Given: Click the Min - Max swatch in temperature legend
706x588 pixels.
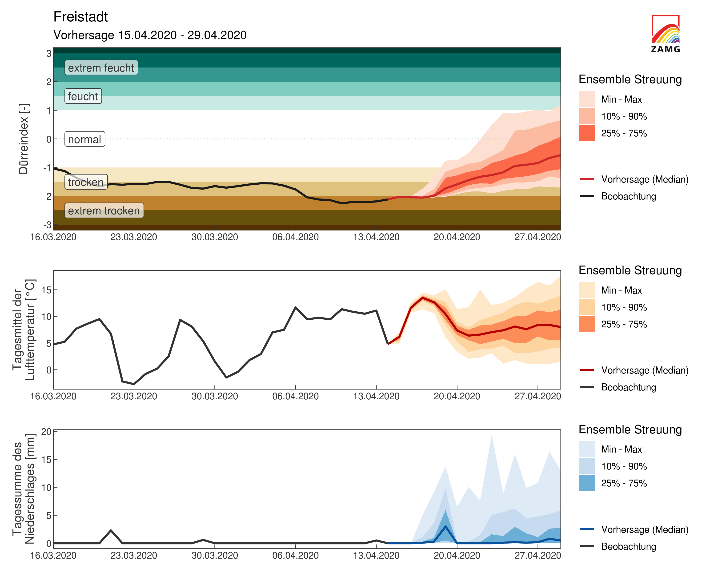Looking at the screenshot, I should [x=587, y=290].
